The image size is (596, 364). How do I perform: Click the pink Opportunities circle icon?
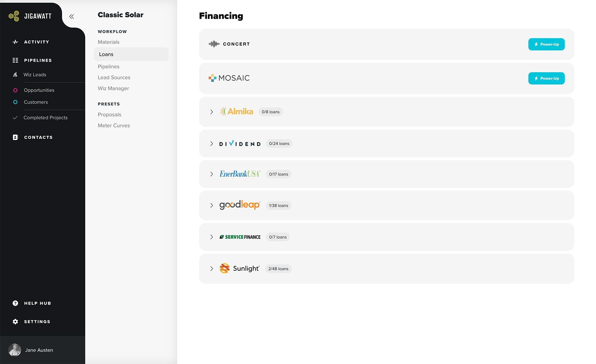pos(15,90)
